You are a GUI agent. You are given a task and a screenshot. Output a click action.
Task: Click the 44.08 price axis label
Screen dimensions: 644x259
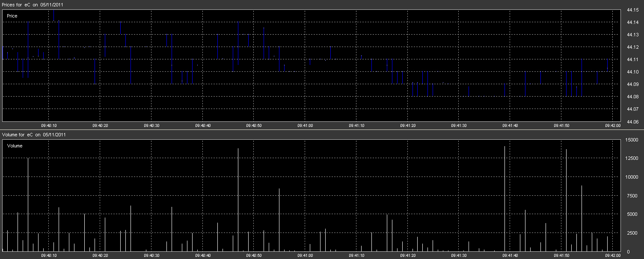pos(632,97)
